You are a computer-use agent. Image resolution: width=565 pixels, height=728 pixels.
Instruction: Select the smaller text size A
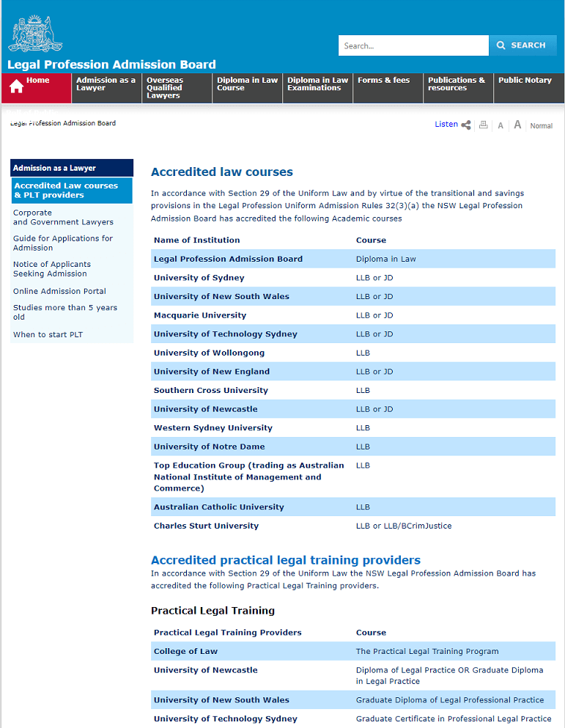501,125
